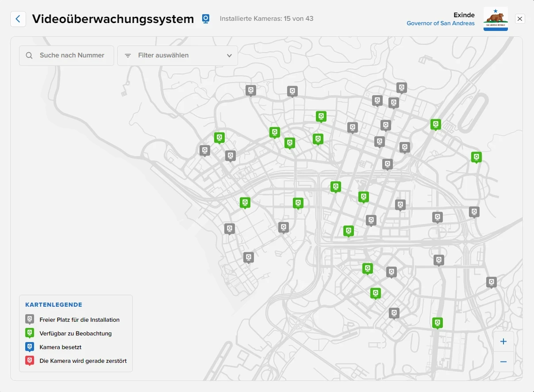Select the westernmost green camera marker
Viewport: 534px width, 392px height.
(x=219, y=137)
